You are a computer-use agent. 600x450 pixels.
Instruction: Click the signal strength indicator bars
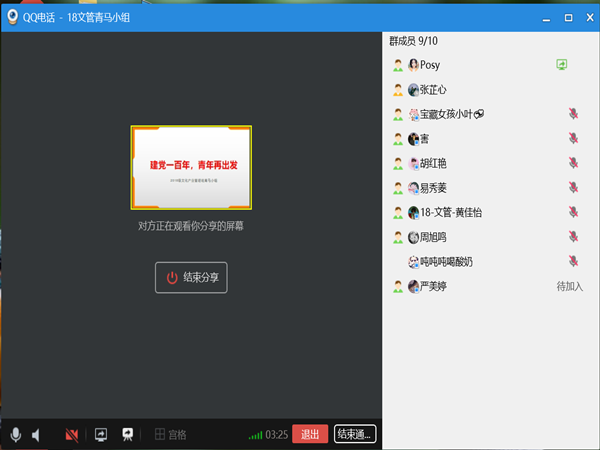256,435
